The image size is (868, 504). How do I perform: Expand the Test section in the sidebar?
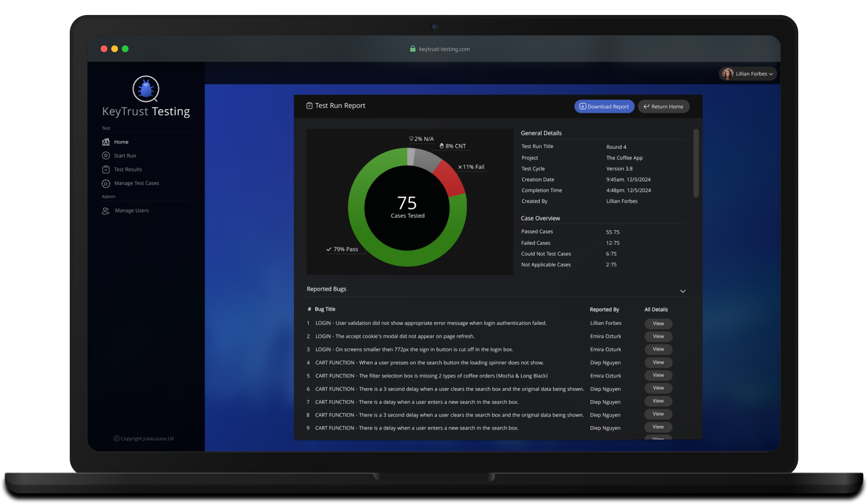pyautogui.click(x=106, y=128)
